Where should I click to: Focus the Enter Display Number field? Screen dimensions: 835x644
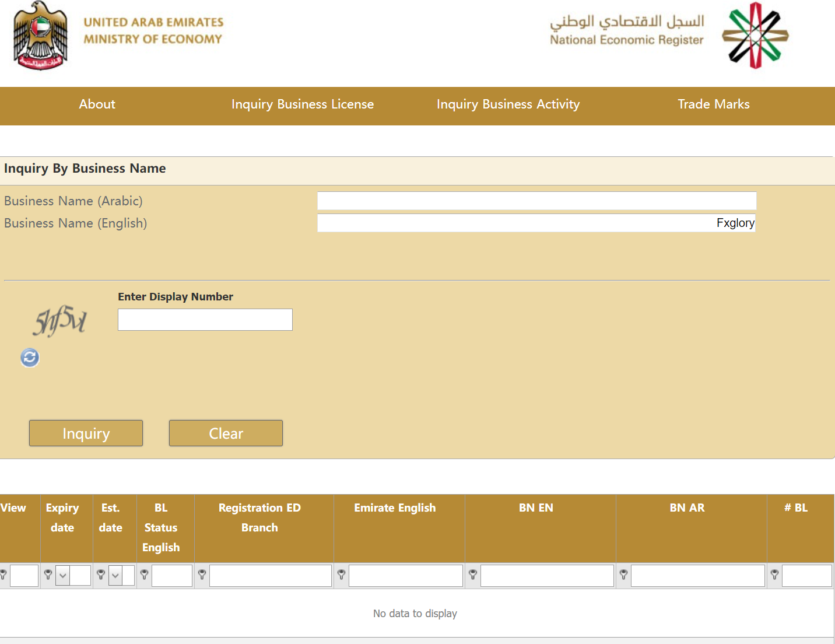point(205,320)
